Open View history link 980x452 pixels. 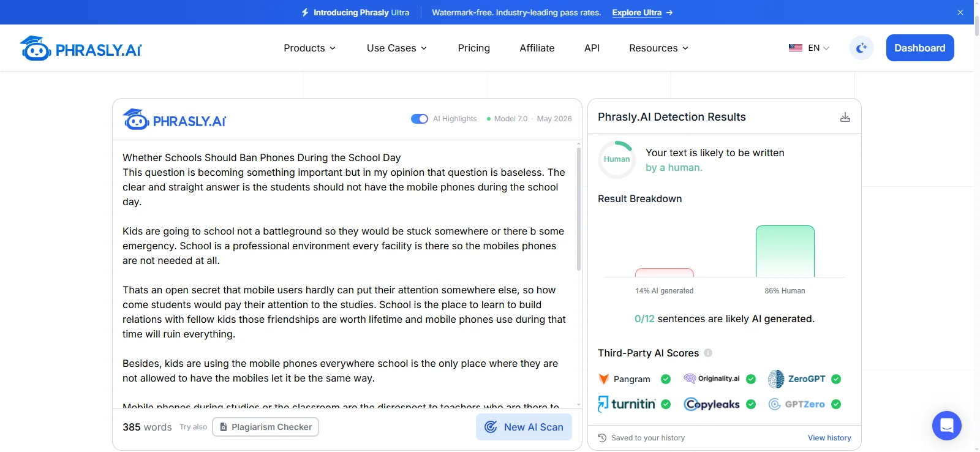coord(829,438)
